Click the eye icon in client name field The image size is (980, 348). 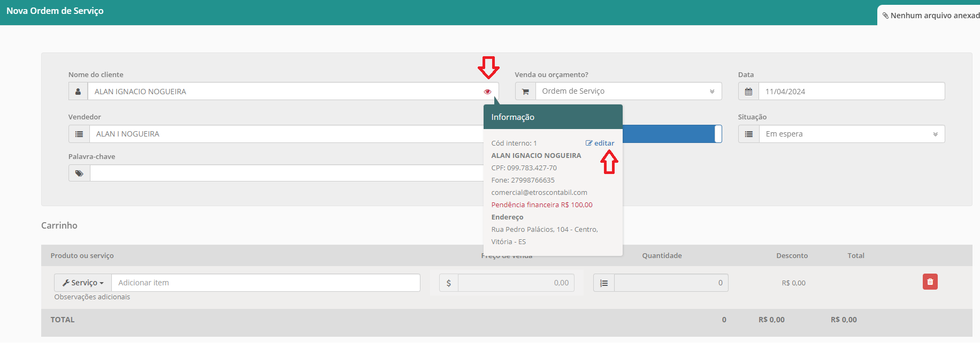coord(487,92)
